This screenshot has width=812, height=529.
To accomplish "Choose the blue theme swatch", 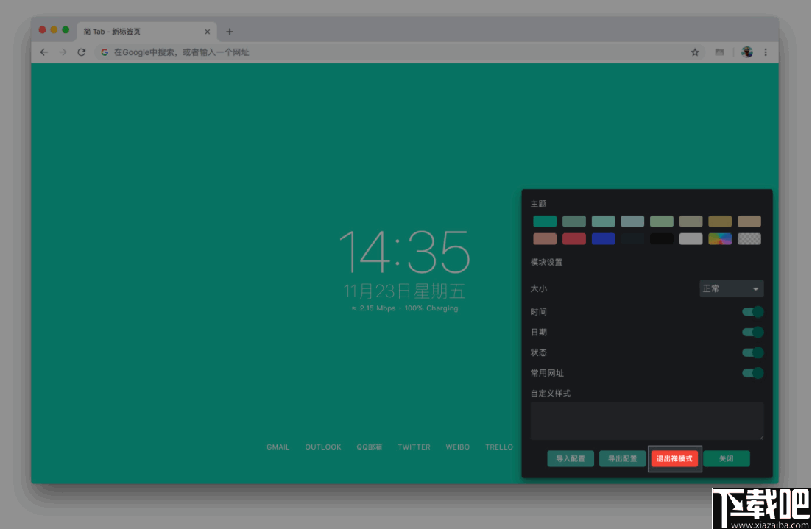I will click(x=604, y=238).
